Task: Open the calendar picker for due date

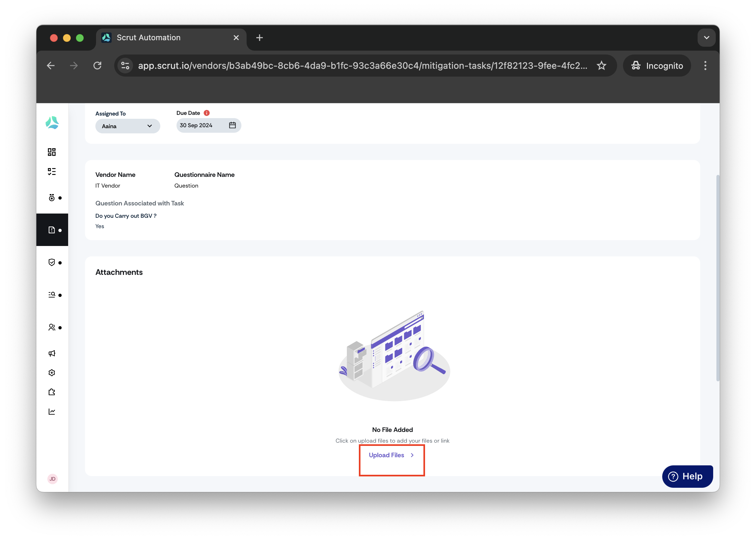Action: 232,125
